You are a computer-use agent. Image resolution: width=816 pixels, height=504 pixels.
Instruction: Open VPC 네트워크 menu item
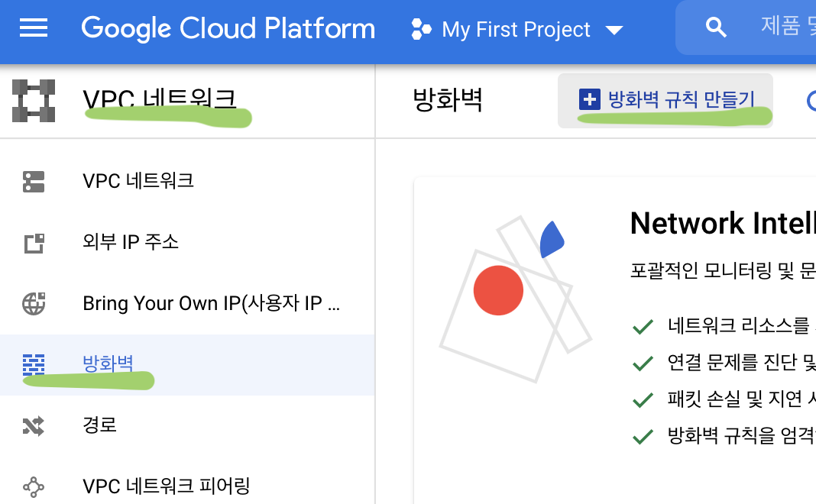[187, 182]
